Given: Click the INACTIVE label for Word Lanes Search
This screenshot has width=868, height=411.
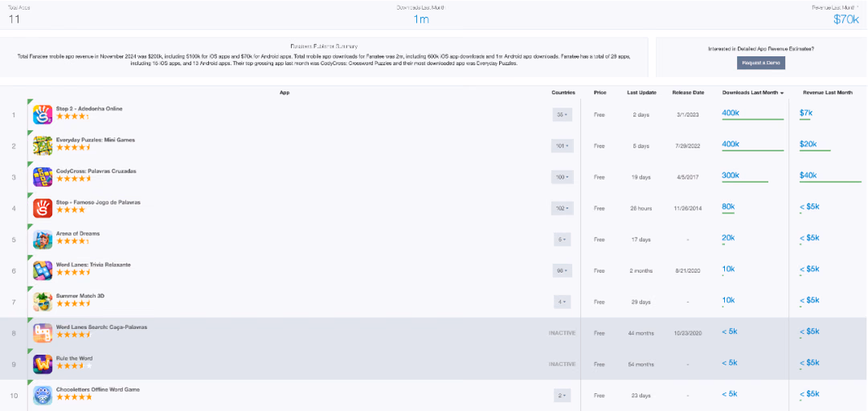Looking at the screenshot, I should pos(562,333).
